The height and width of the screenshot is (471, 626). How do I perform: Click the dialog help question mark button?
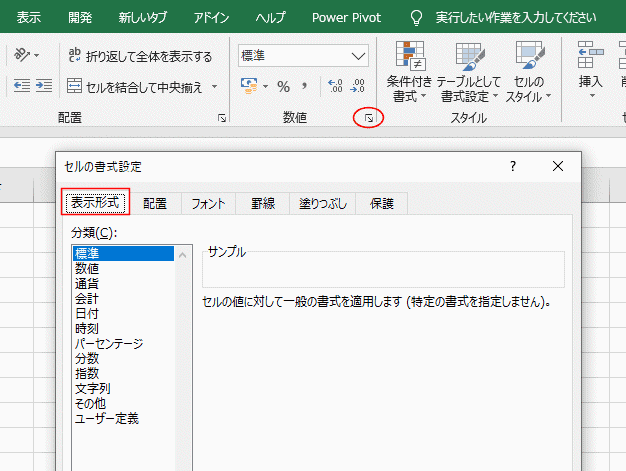[x=513, y=166]
